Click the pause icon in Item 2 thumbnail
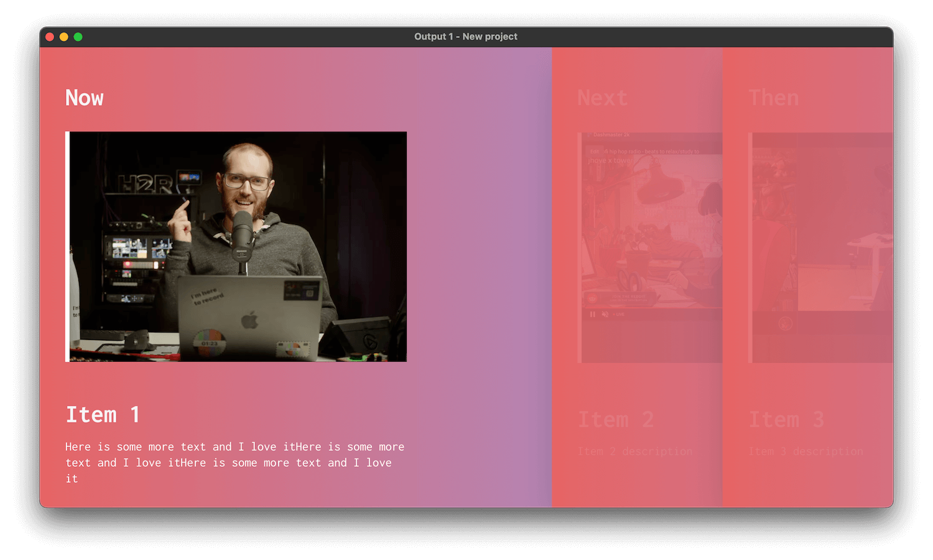This screenshot has width=933, height=560. (x=592, y=314)
